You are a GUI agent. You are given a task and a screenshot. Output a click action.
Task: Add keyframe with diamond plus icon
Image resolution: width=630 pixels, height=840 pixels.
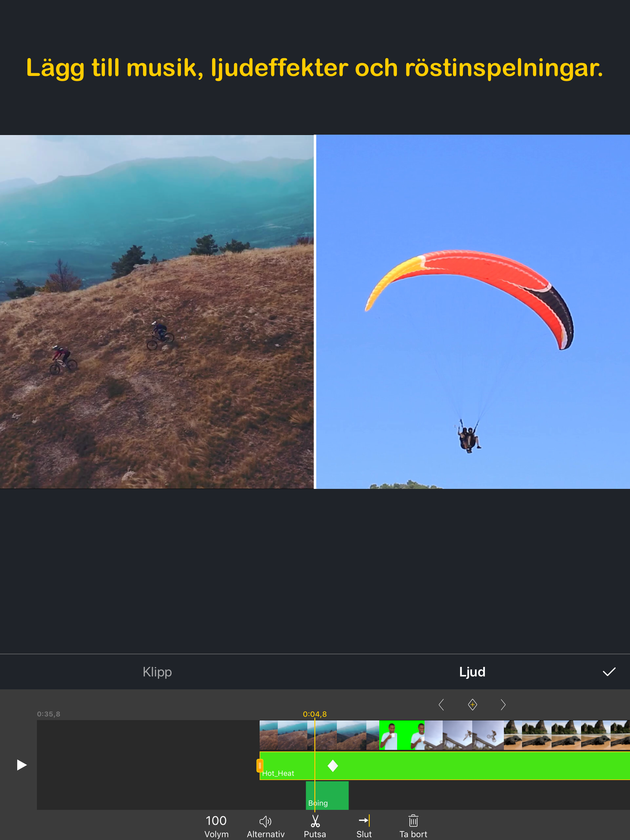click(472, 705)
